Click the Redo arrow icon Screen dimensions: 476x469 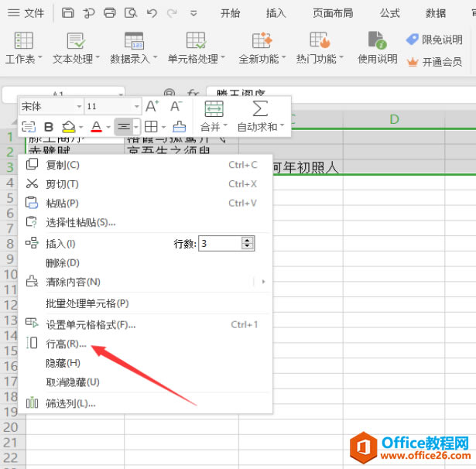pyautogui.click(x=172, y=13)
